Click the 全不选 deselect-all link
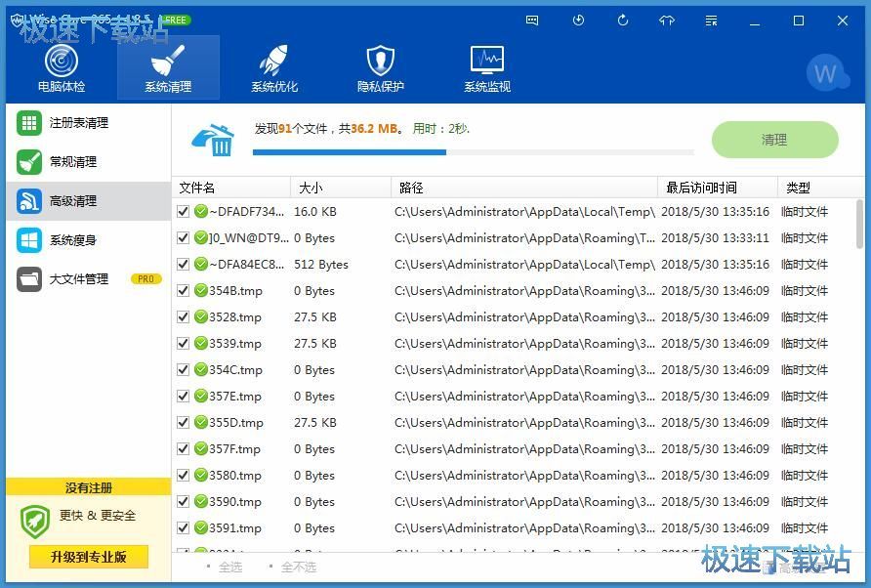The height and width of the screenshot is (588, 871). [299, 567]
